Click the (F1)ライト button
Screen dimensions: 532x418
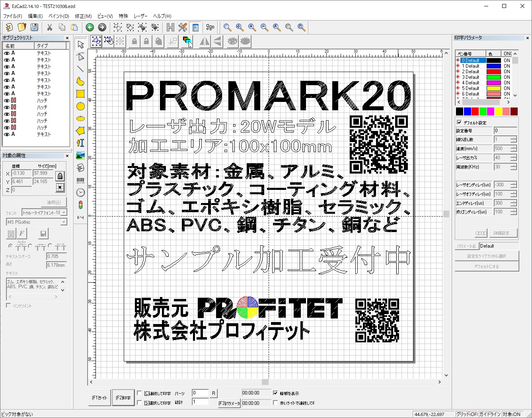coord(99,398)
